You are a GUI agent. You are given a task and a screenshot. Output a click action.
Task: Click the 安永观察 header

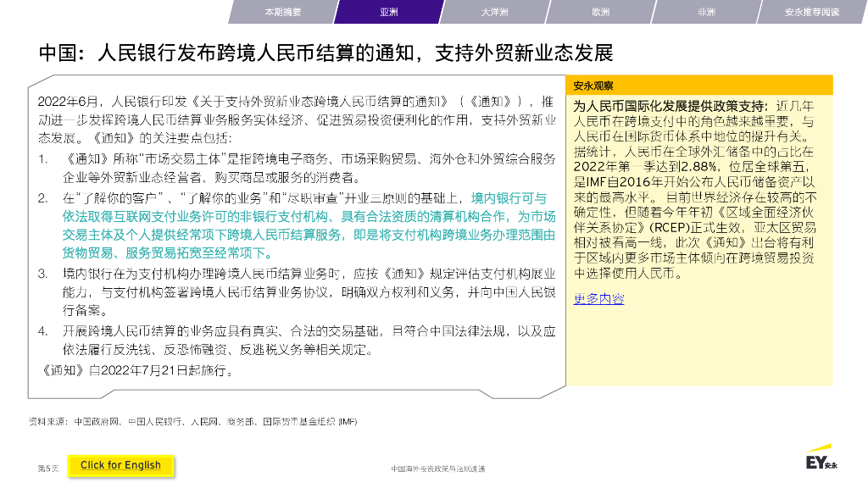click(x=699, y=86)
